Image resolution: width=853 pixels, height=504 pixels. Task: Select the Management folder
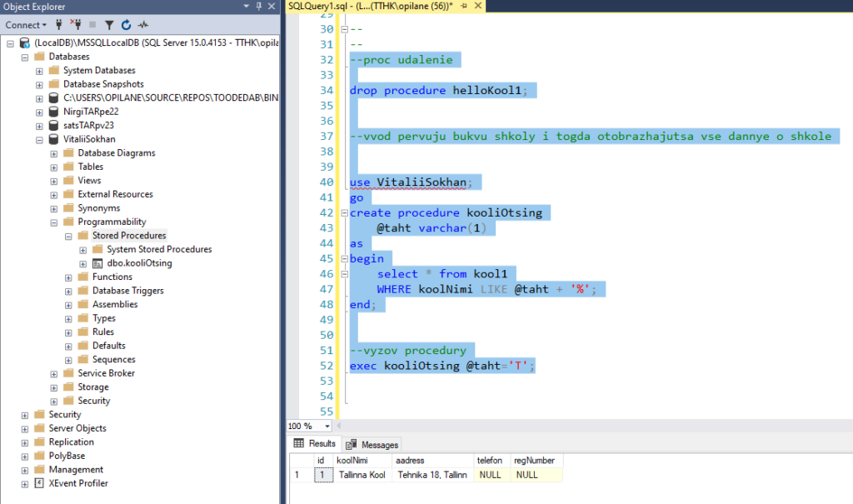pos(76,469)
